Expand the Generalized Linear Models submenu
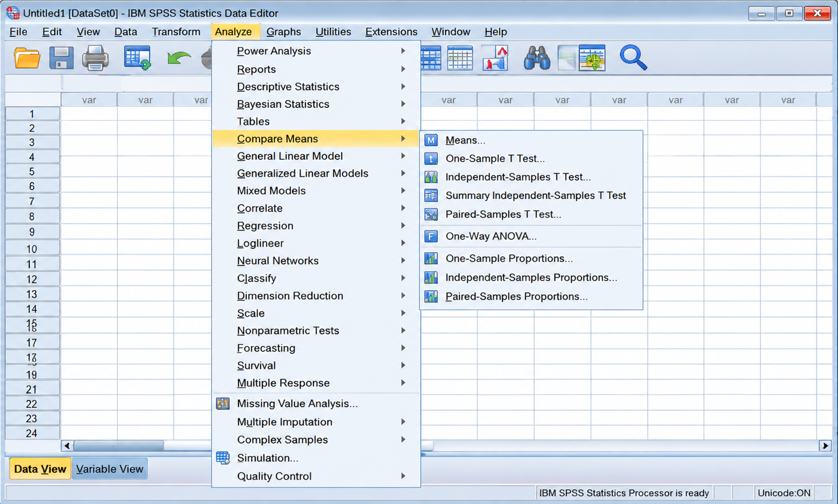Viewport: 838px width, 504px height. tap(403, 173)
